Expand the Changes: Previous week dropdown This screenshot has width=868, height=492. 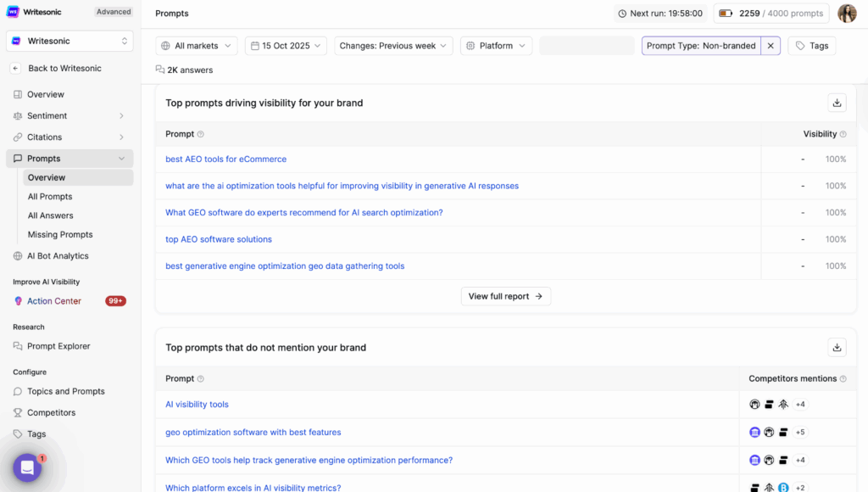393,46
